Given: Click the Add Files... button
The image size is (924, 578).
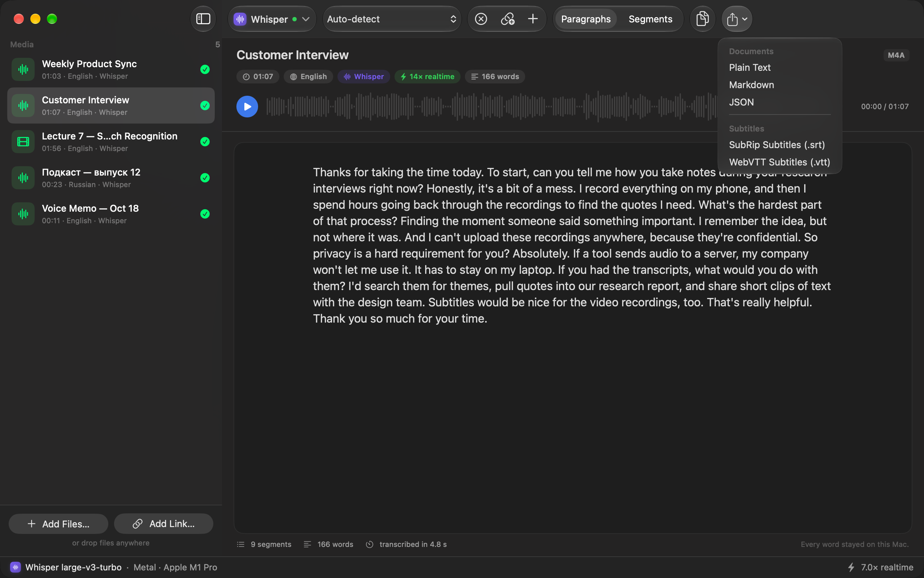Looking at the screenshot, I should 58,523.
